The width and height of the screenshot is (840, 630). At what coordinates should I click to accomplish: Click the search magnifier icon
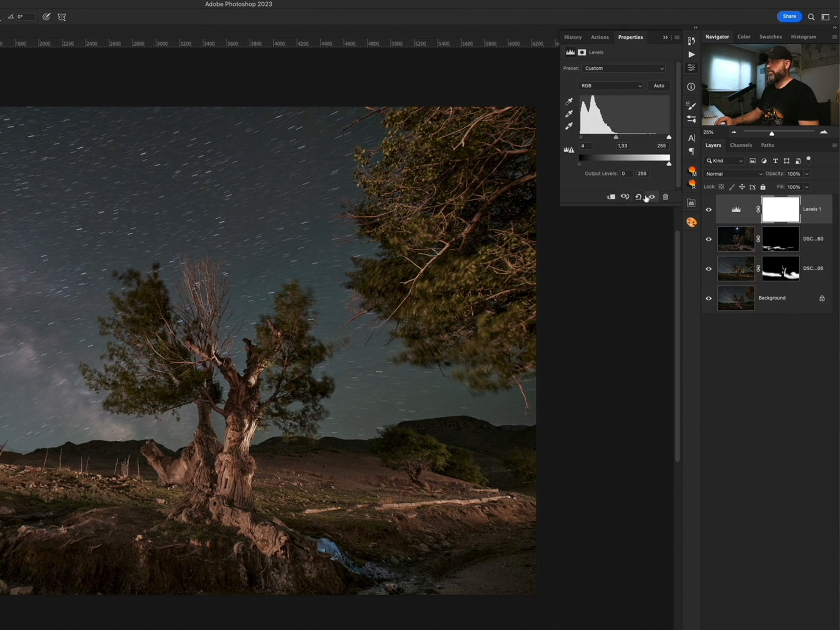811,17
